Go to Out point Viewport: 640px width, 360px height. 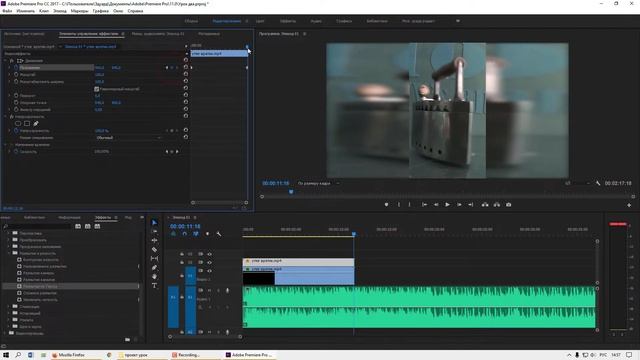[471, 204]
